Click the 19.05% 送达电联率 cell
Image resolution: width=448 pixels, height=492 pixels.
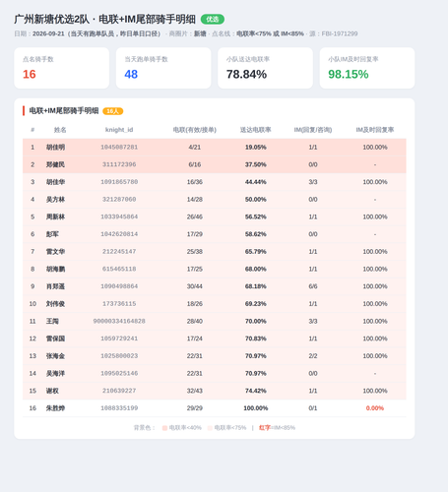click(256, 148)
